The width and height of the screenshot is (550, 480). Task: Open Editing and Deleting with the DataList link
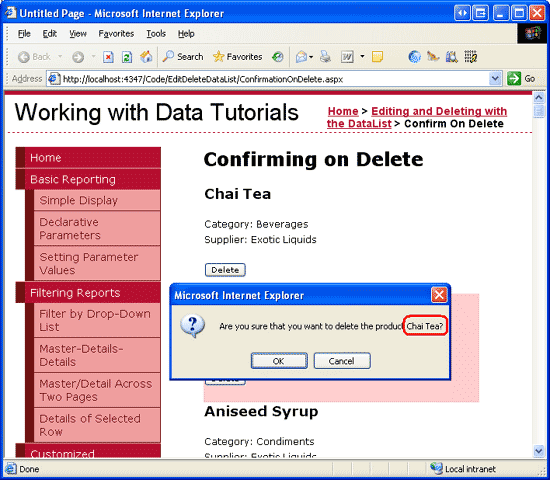pyautogui.click(x=417, y=117)
